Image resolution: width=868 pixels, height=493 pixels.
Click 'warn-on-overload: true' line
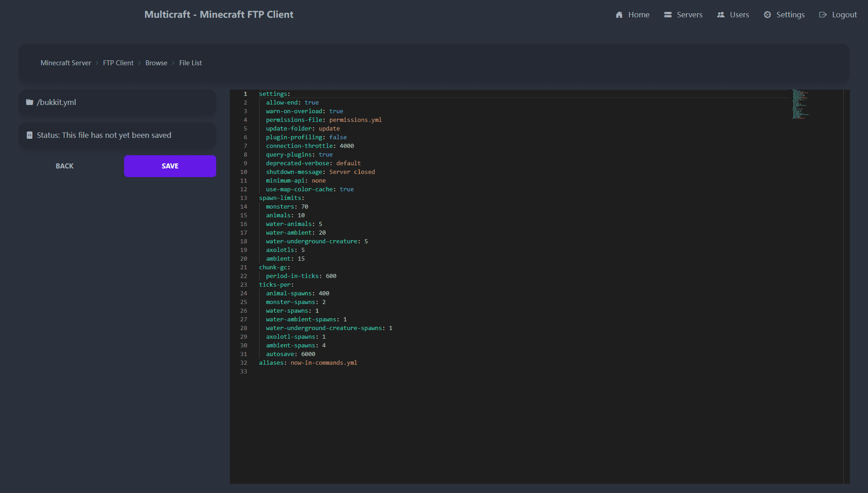tap(305, 111)
